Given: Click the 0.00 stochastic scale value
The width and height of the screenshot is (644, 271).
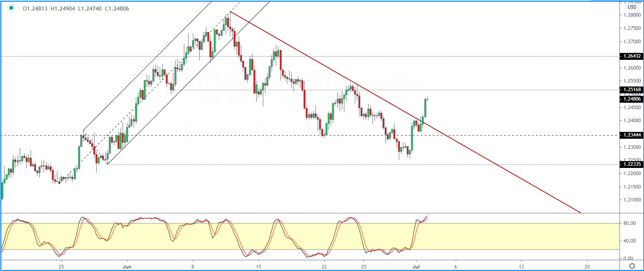Looking at the screenshot, I should (x=628, y=258).
